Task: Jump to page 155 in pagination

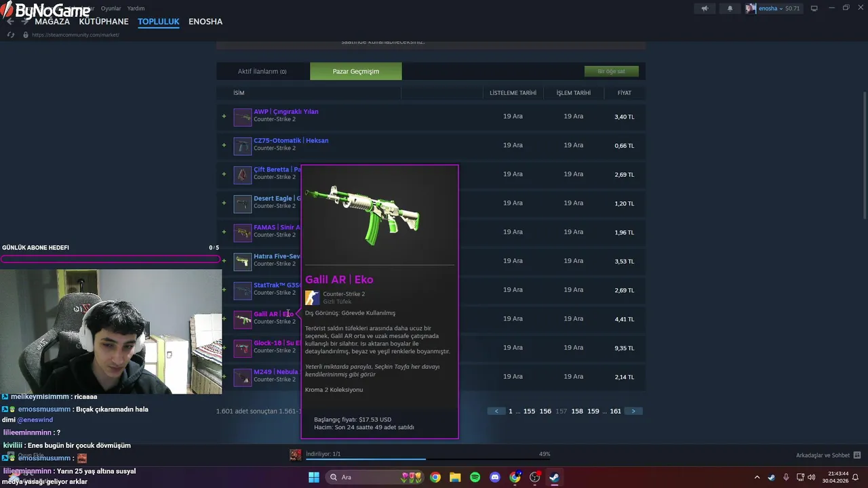Action: tap(529, 411)
